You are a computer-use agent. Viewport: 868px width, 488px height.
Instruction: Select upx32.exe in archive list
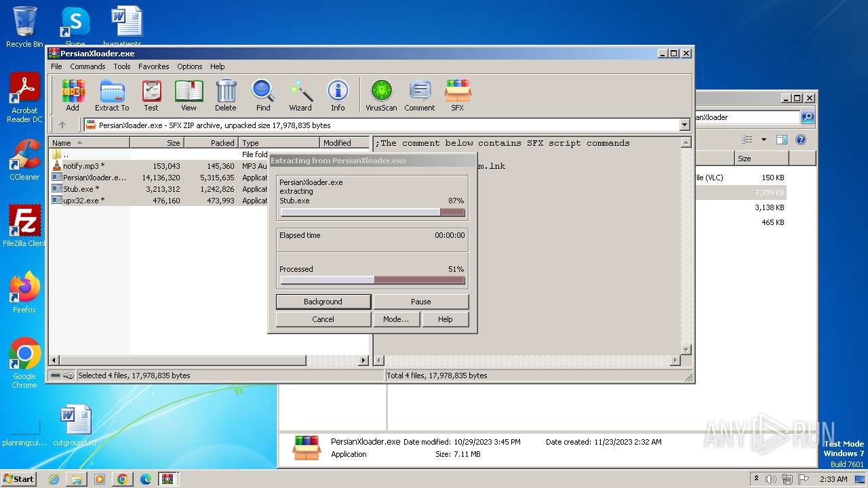[x=83, y=201]
